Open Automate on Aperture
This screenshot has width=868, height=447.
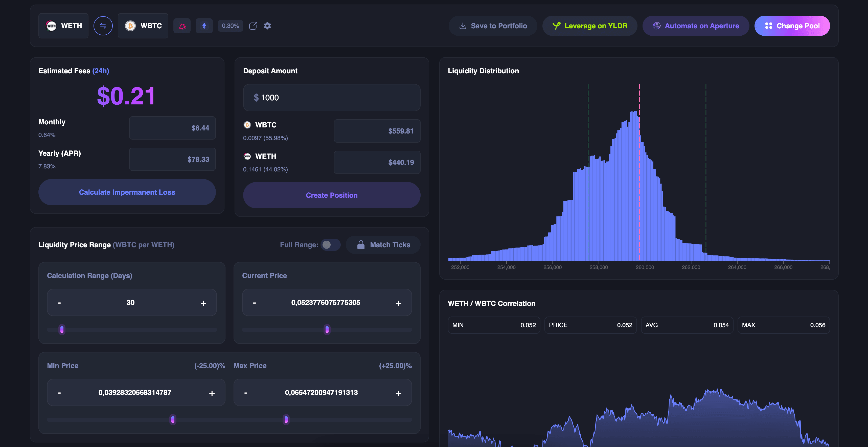coord(695,26)
